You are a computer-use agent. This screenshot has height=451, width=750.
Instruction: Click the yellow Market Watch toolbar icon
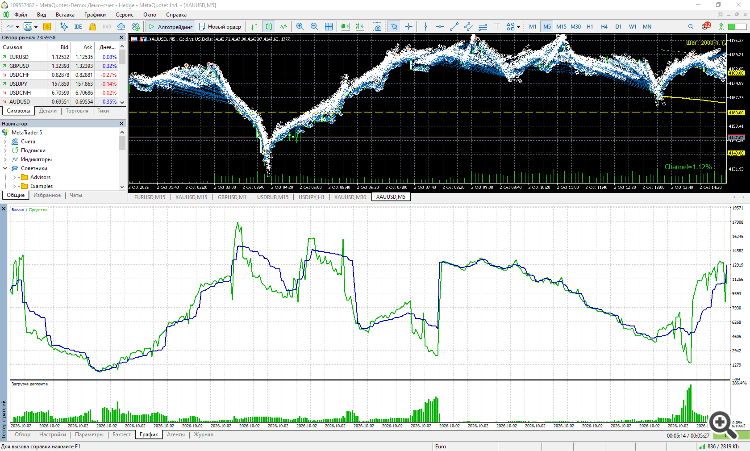click(x=47, y=27)
